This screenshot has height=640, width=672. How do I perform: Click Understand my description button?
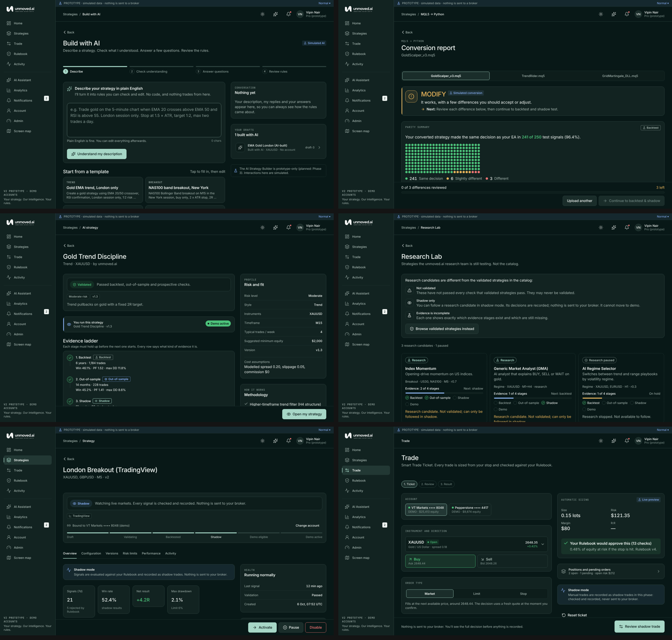(x=96, y=154)
